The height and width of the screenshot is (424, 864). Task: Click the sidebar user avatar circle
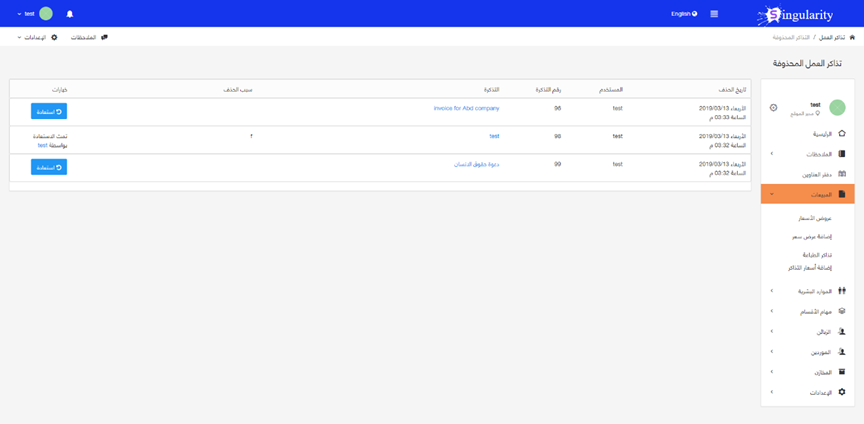(837, 108)
